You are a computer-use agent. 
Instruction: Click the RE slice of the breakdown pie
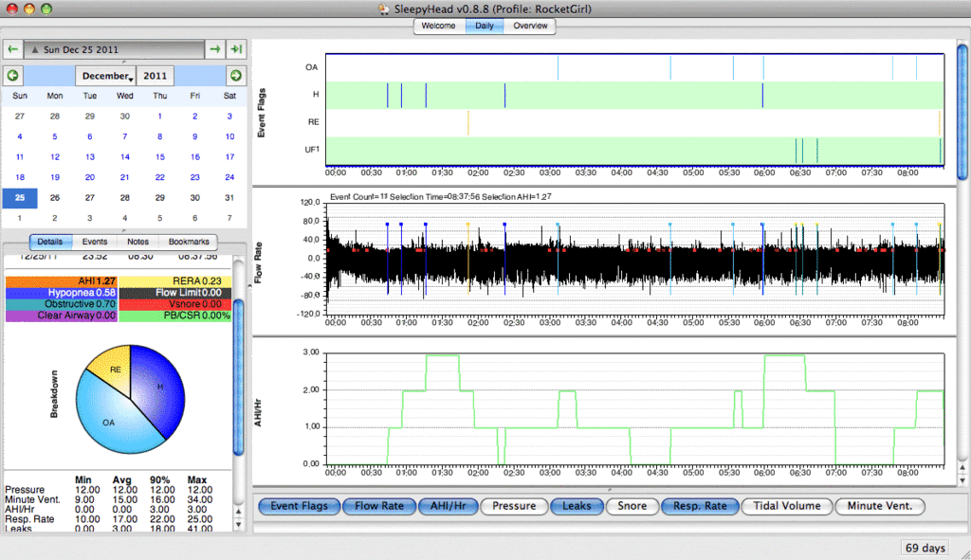point(115,370)
